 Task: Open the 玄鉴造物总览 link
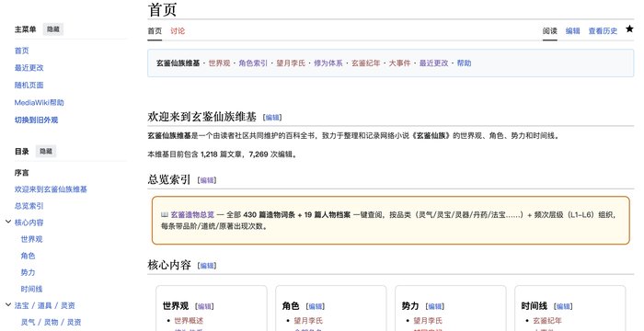click(192, 214)
